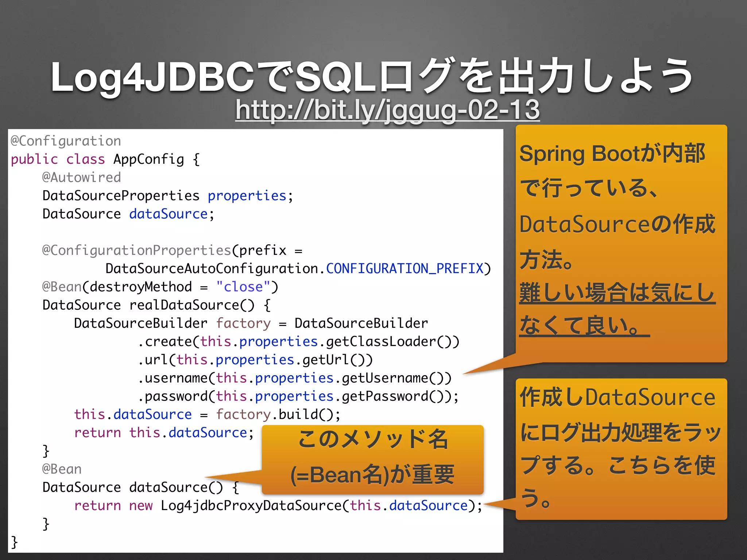Click 'DataSourceBuilder factory = DataSourceBuilder' line
The width and height of the screenshot is (747, 560).
[251, 323]
